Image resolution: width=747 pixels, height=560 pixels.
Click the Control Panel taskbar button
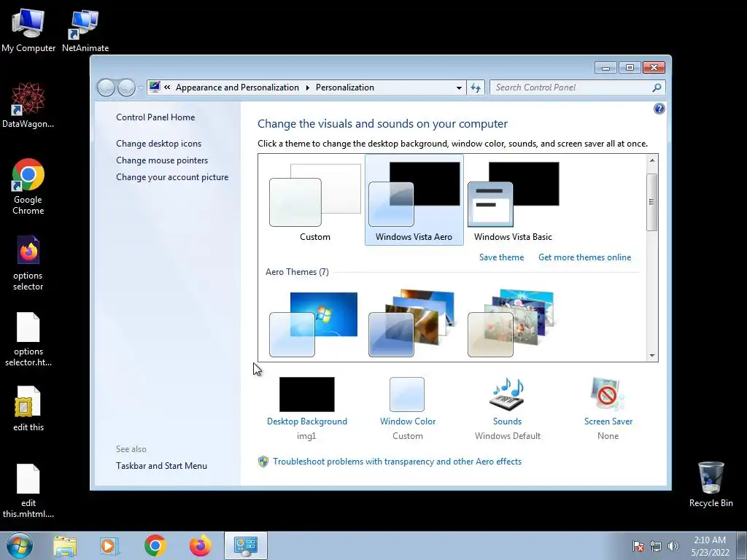[x=246, y=545]
